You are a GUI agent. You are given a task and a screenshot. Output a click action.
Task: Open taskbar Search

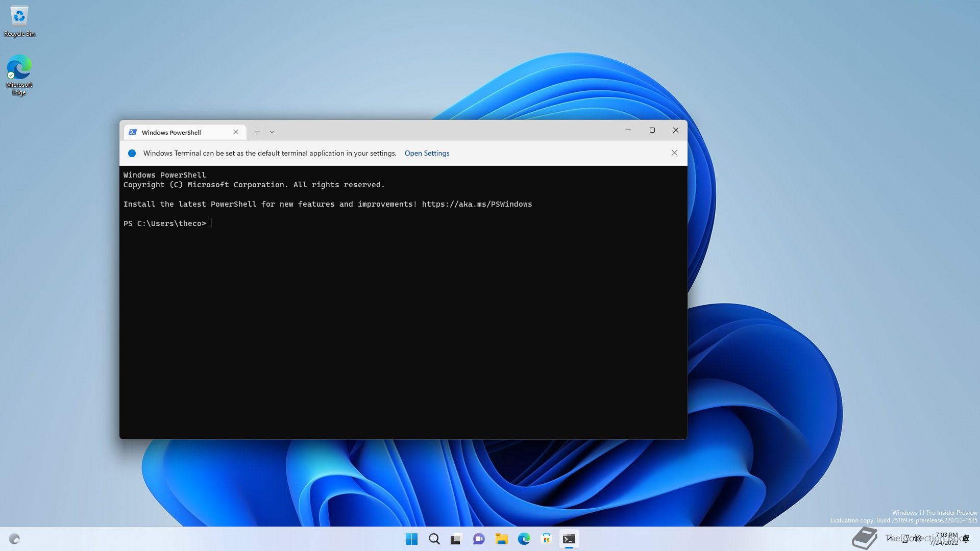434,539
